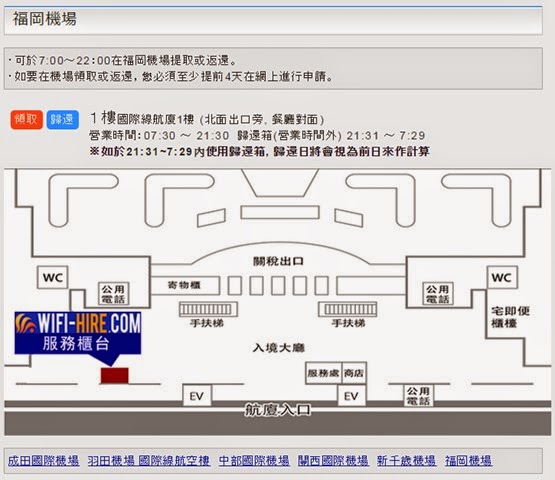Select the 關西國際機場 link
The width and height of the screenshot is (555, 480).
333,461
